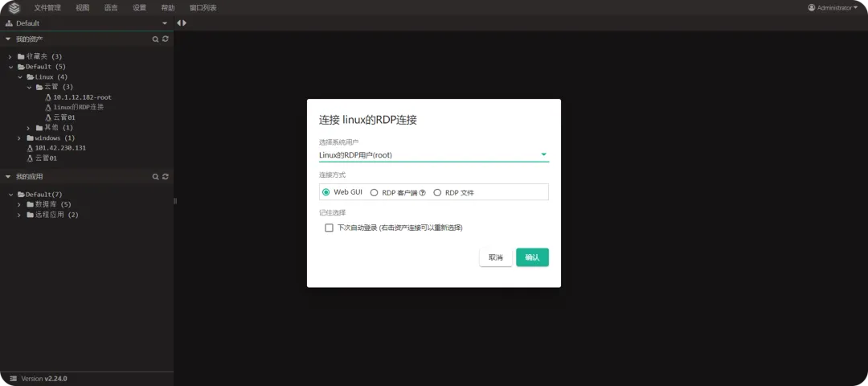Click the Linux (4) folder icon
Image resolution: width=868 pixels, height=386 pixels.
(31, 77)
